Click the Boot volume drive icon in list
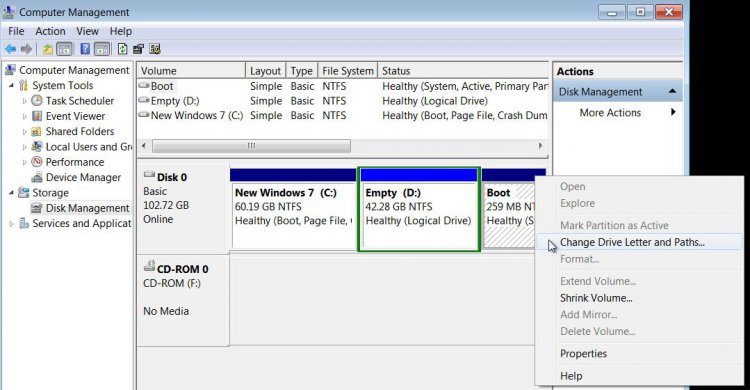The width and height of the screenshot is (750, 390). [144, 86]
